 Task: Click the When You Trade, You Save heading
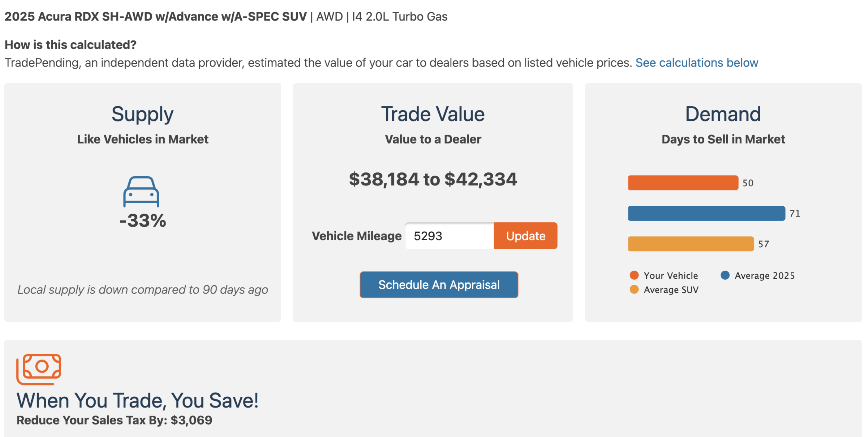138,401
